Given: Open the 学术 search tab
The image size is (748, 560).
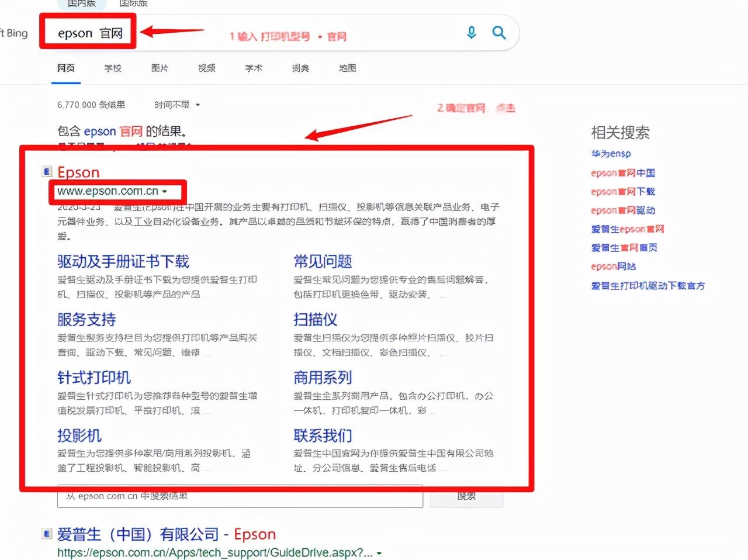Looking at the screenshot, I should click(254, 68).
